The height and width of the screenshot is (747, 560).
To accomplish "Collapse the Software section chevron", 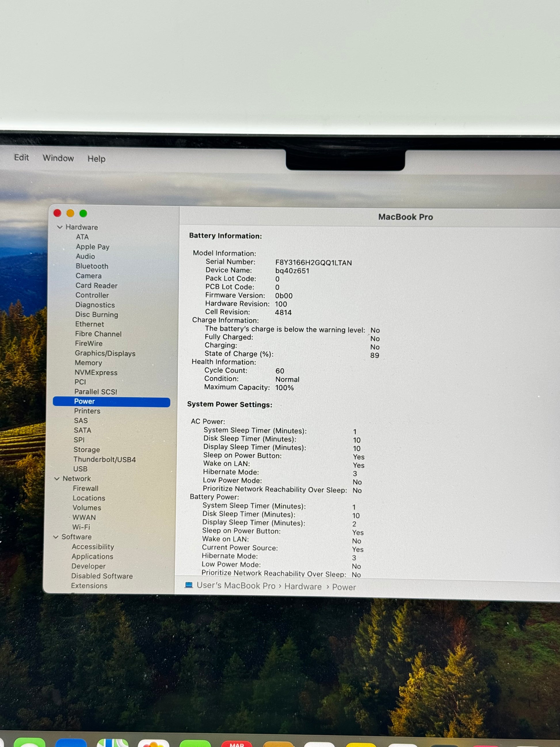I will pyautogui.click(x=56, y=537).
